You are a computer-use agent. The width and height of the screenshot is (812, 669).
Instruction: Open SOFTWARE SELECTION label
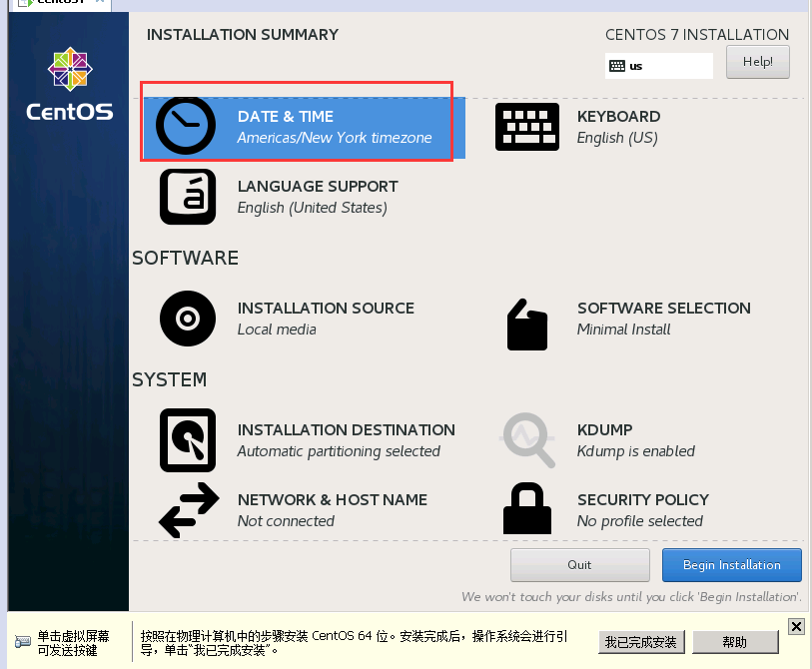pos(664,309)
